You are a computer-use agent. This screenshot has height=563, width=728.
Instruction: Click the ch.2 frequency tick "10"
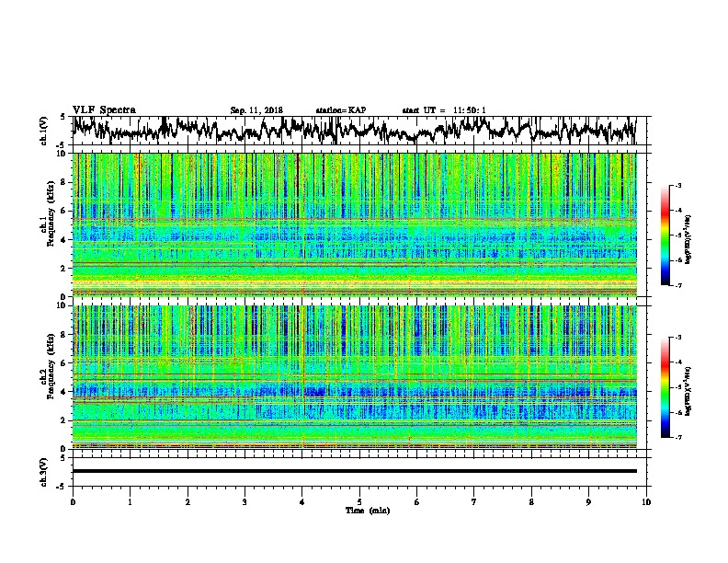(x=63, y=305)
